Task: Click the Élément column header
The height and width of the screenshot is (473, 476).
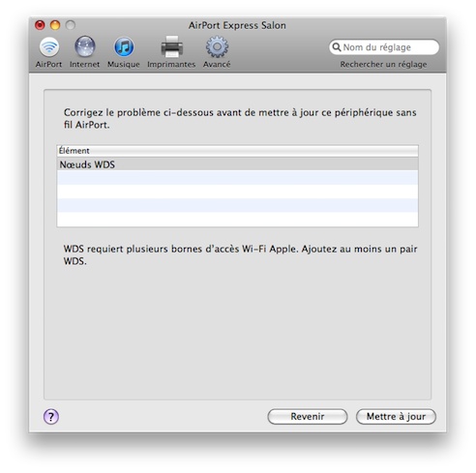Action: 238,151
